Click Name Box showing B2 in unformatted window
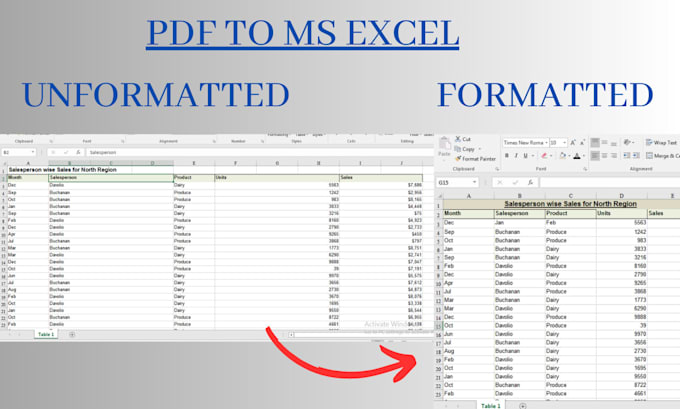Image resolution: width=680 pixels, height=409 pixels. 18,152
